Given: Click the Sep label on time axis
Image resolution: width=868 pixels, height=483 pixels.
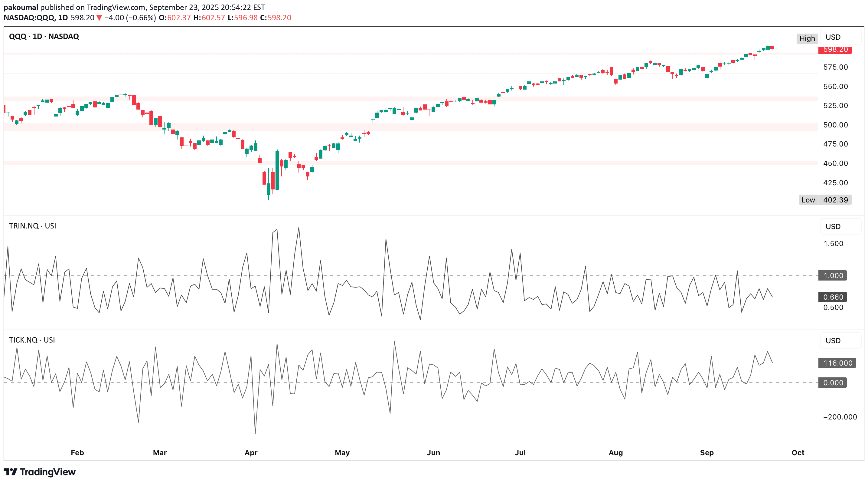Looking at the screenshot, I should pos(706,453).
